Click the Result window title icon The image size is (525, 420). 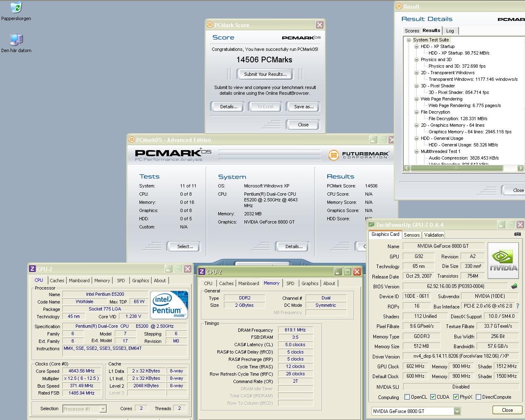pyautogui.click(x=399, y=7)
